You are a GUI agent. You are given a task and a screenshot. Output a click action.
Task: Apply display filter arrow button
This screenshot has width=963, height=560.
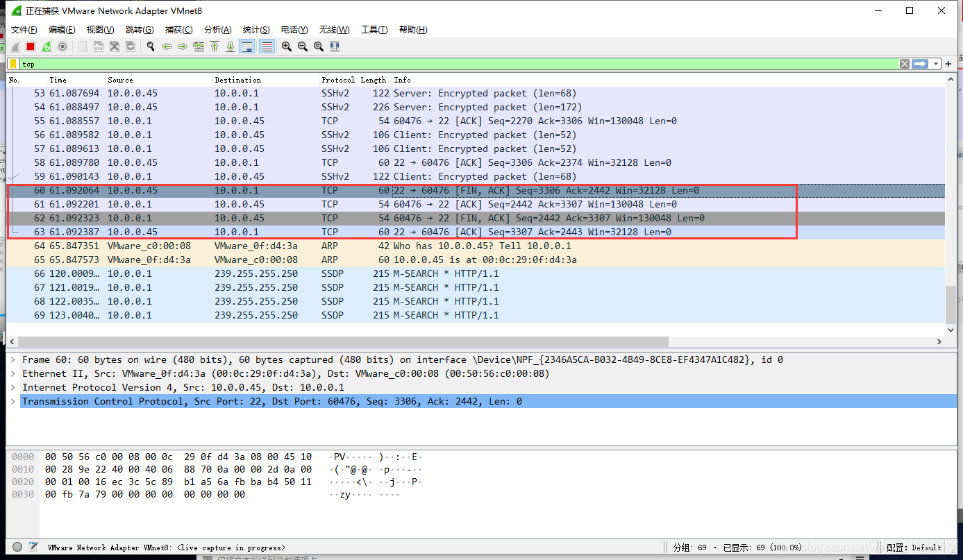coord(921,64)
